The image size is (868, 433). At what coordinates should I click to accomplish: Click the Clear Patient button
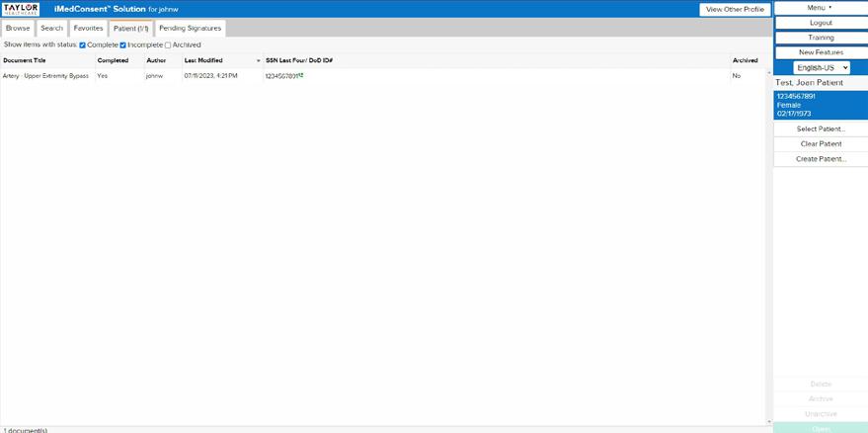821,143
